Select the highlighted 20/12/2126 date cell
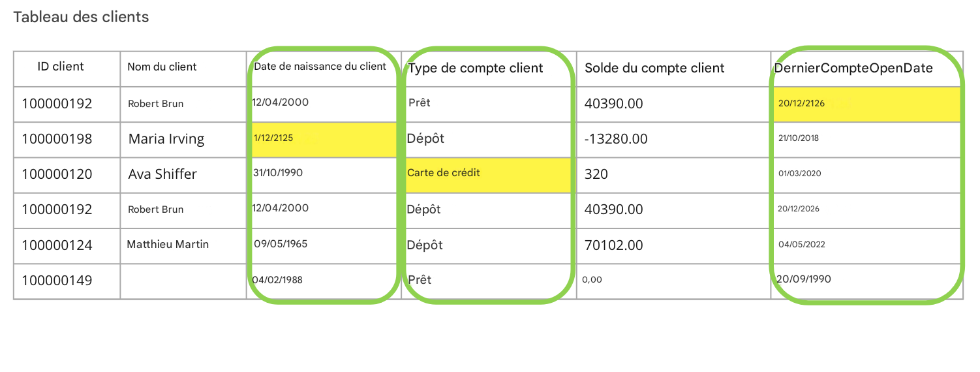Screen dimensions: 980x372 [x=801, y=103]
